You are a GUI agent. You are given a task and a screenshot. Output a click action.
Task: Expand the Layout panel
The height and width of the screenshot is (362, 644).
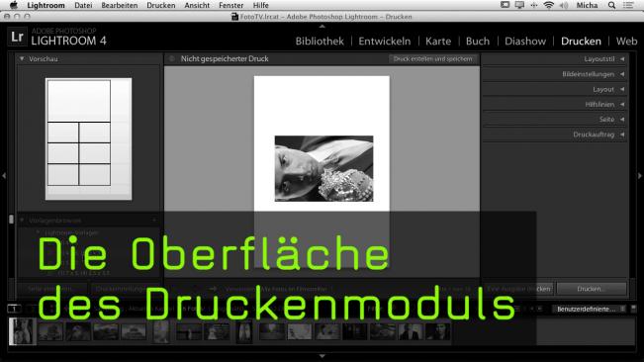tap(622, 89)
